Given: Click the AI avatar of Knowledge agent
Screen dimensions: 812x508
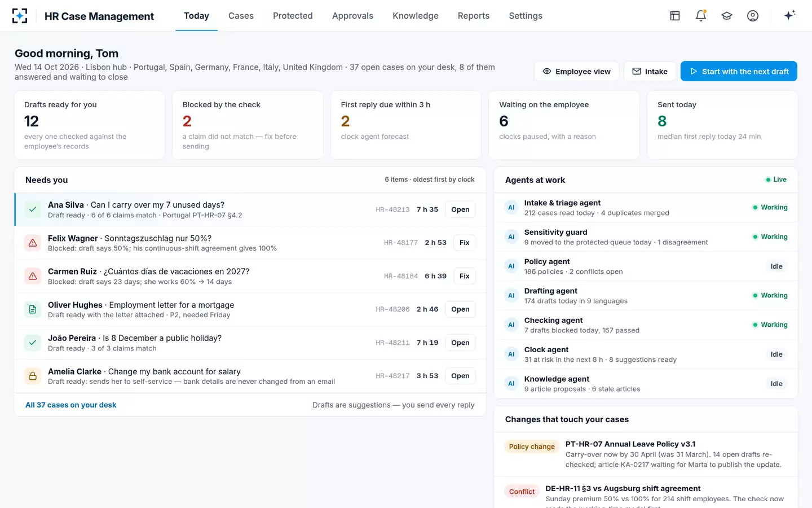Looking at the screenshot, I should [511, 384].
